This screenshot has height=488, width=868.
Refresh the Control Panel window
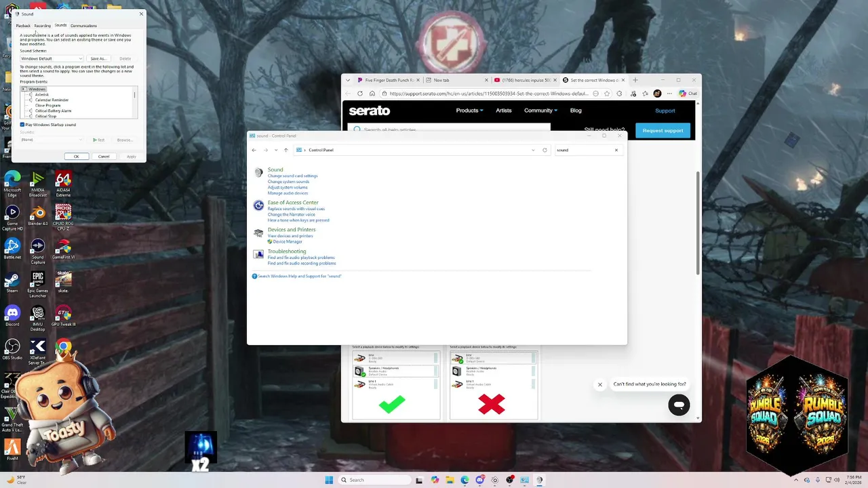click(x=545, y=150)
